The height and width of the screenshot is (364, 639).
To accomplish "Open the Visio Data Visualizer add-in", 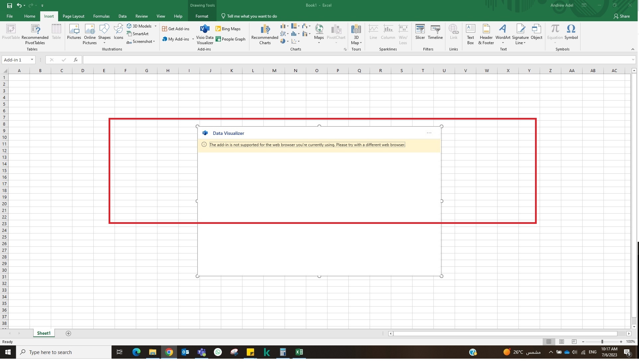I will pyautogui.click(x=205, y=34).
